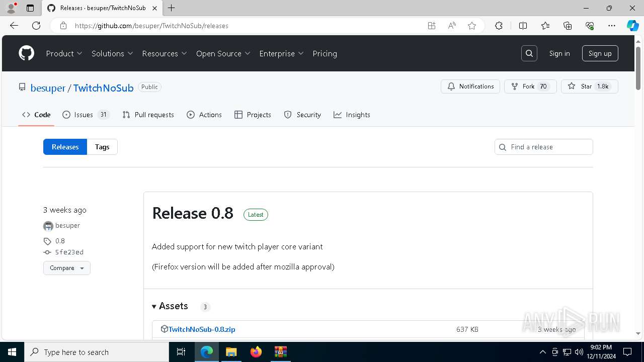Expand the Open Source dropdown

click(223, 53)
